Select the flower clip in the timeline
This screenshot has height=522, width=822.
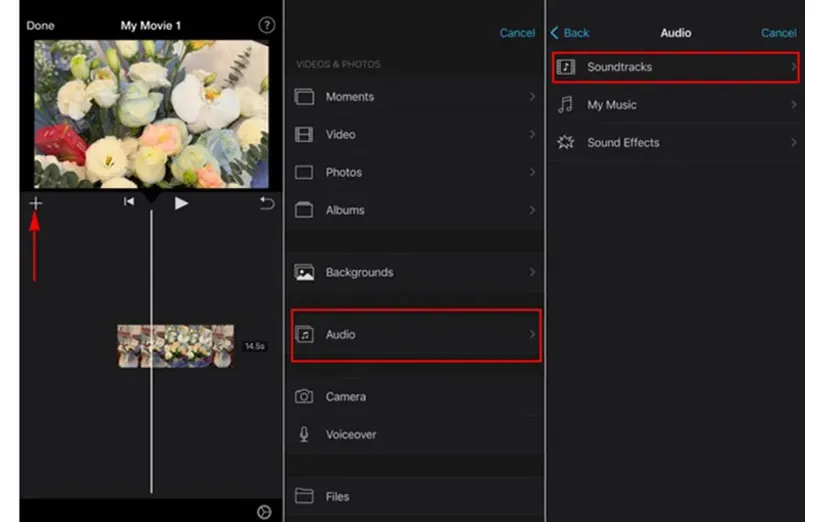176,346
